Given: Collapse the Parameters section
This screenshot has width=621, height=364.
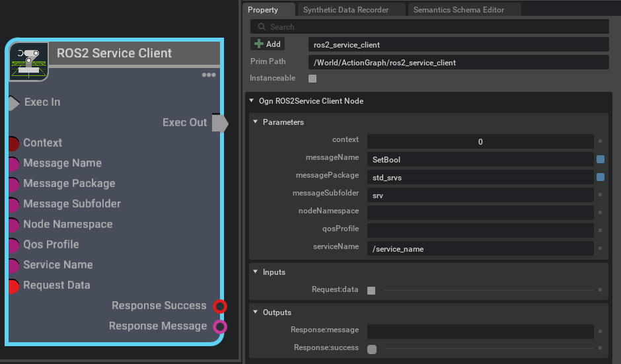Looking at the screenshot, I should (x=256, y=122).
